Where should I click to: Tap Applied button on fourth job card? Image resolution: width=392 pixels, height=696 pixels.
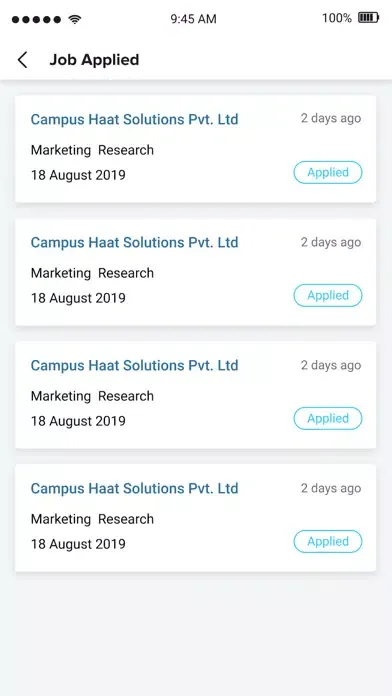point(328,541)
